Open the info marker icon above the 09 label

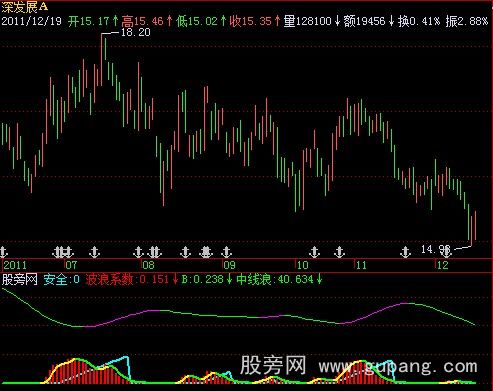(x=227, y=252)
